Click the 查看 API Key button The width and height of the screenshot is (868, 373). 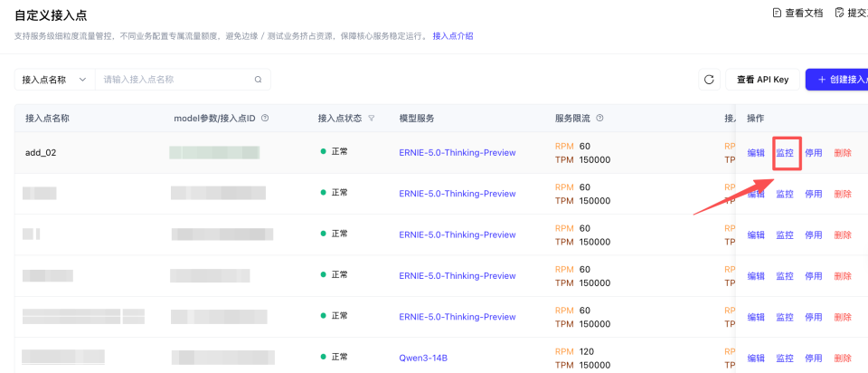pyautogui.click(x=761, y=80)
